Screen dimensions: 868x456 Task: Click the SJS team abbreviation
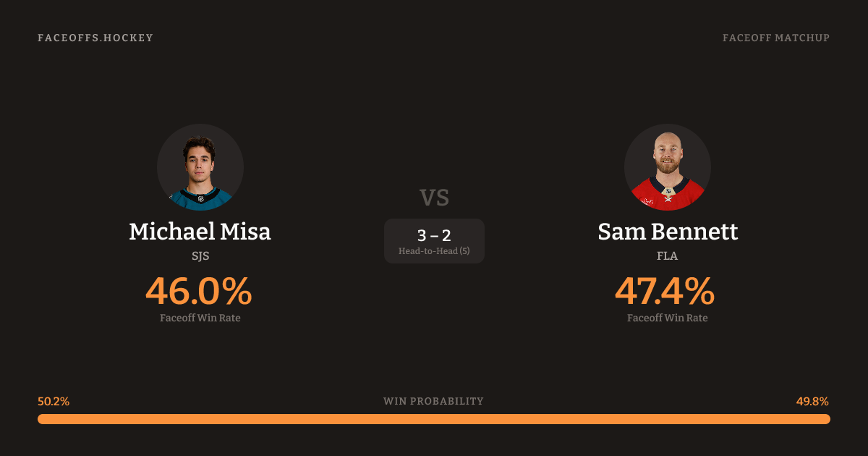pyautogui.click(x=200, y=256)
